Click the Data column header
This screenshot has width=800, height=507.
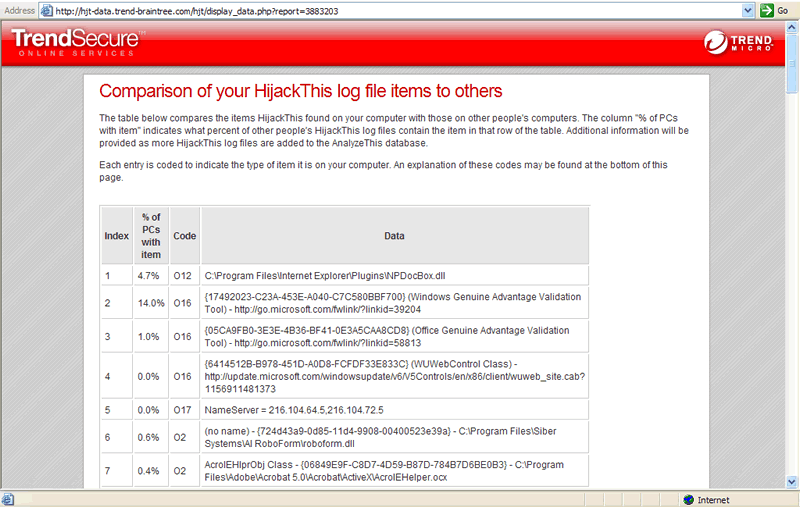click(394, 236)
